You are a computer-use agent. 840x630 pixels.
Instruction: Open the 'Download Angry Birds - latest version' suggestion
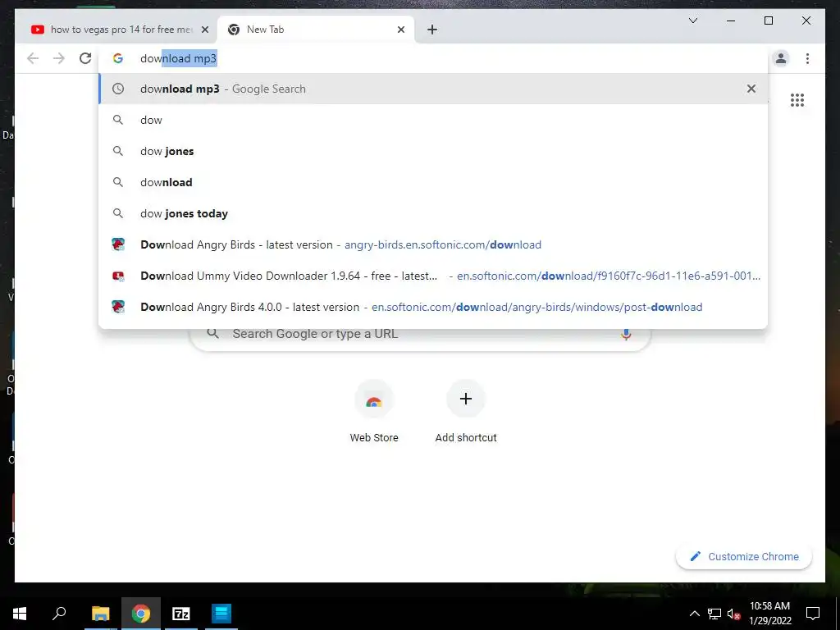coord(433,244)
